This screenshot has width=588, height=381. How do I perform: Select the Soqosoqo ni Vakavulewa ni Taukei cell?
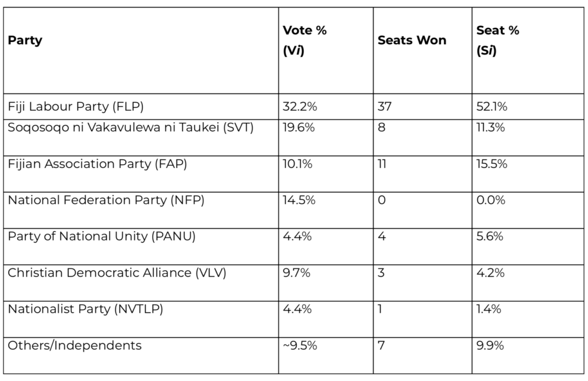click(130, 127)
